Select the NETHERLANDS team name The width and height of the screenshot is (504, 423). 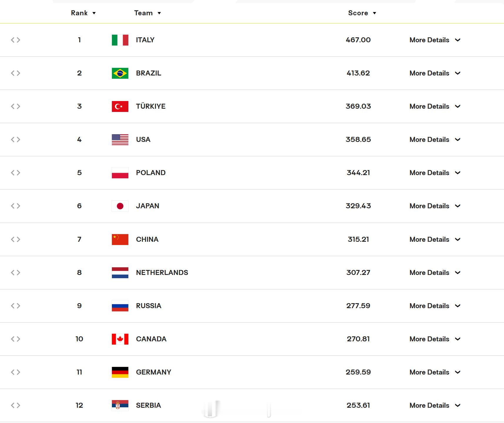(162, 273)
